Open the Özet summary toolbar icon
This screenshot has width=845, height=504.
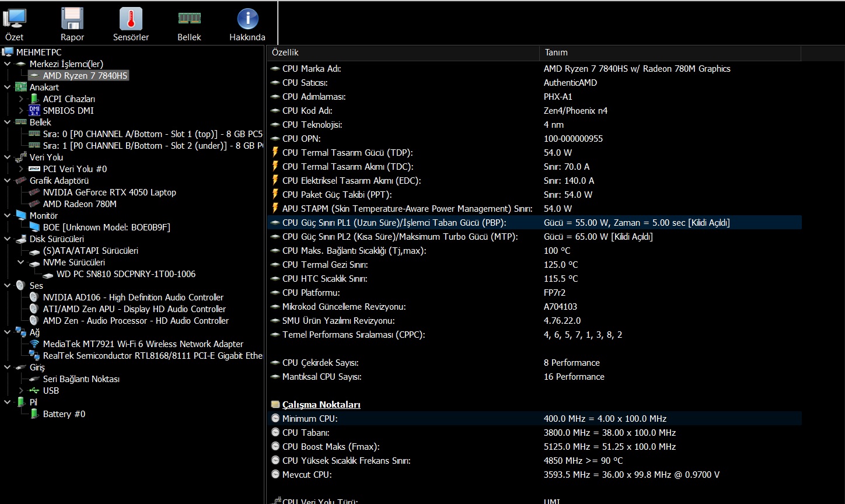(15, 24)
